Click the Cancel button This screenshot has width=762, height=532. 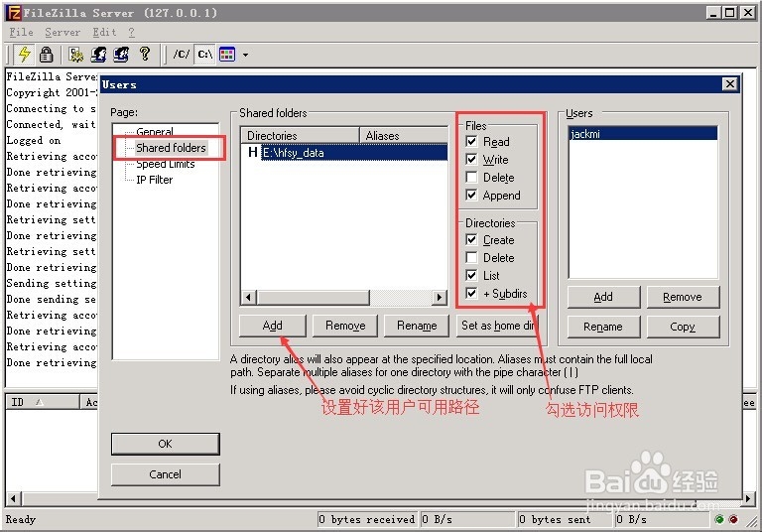[166, 474]
